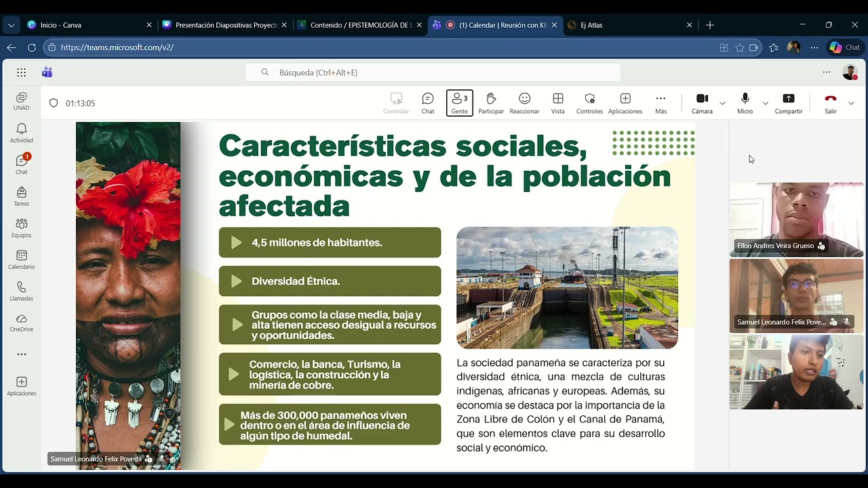868x488 pixels.
Task: Open the browser tab list dropdown
Action: click(x=11, y=25)
